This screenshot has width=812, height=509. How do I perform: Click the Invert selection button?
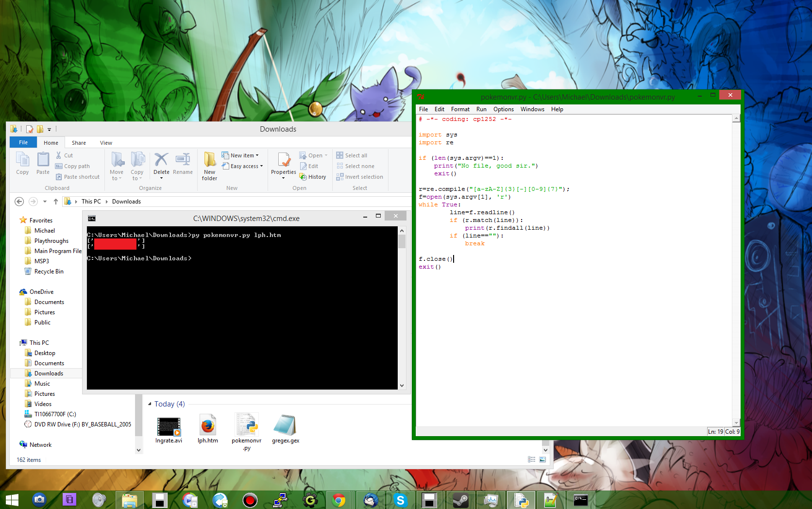(359, 177)
